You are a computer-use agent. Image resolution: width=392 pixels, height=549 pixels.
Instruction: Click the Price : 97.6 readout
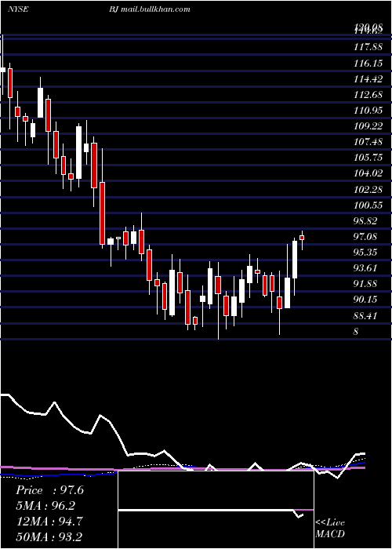49,490
